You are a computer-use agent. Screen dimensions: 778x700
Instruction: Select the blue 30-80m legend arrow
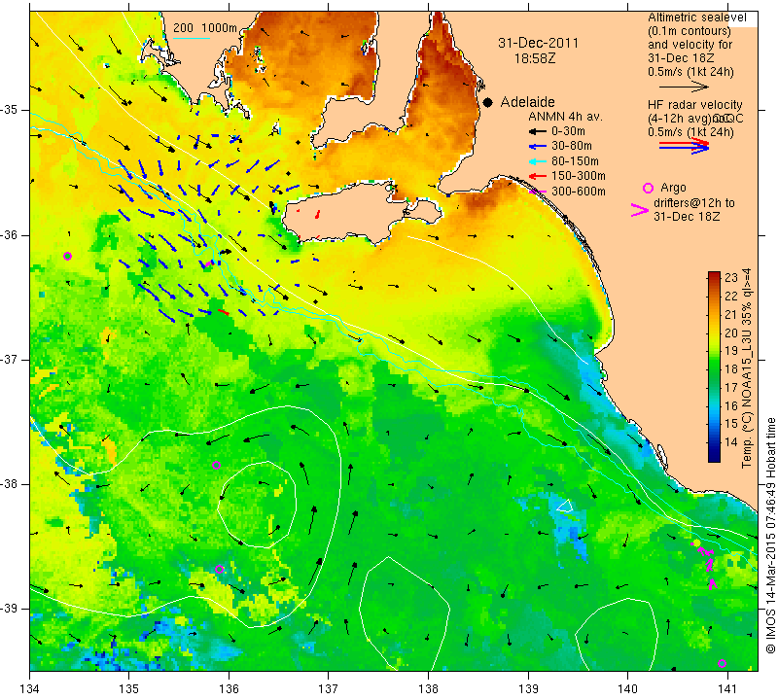click(537, 147)
